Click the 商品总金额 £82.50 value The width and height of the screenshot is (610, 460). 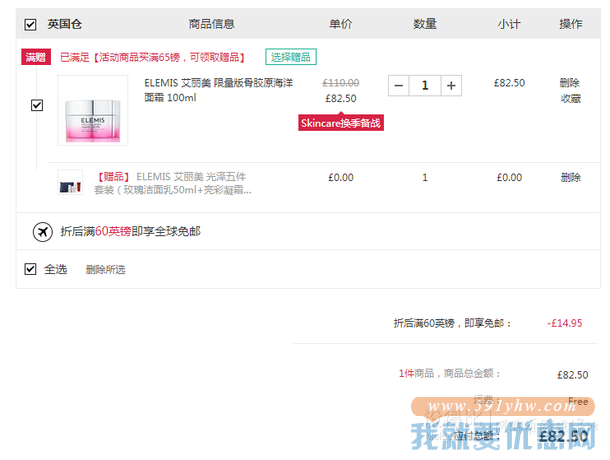[572, 375]
